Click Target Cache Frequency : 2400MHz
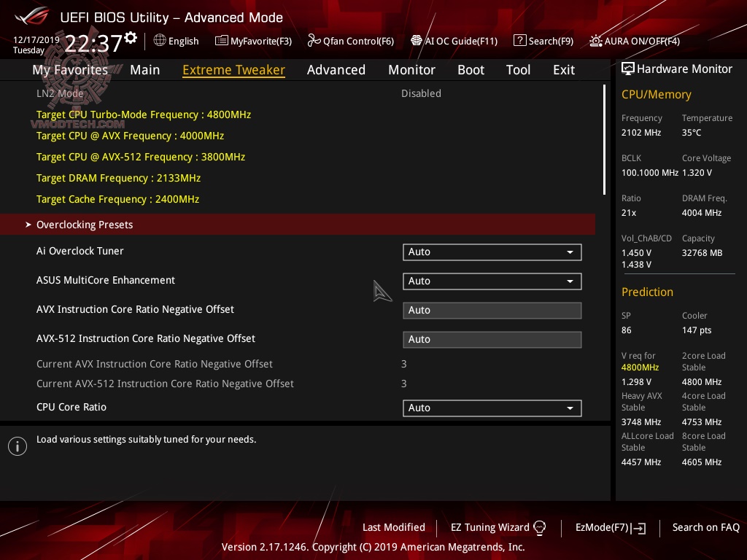Screen dimensions: 747x560 [117, 199]
